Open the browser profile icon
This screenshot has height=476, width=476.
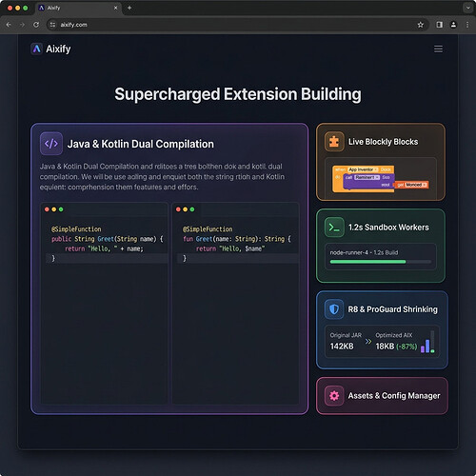pos(453,25)
